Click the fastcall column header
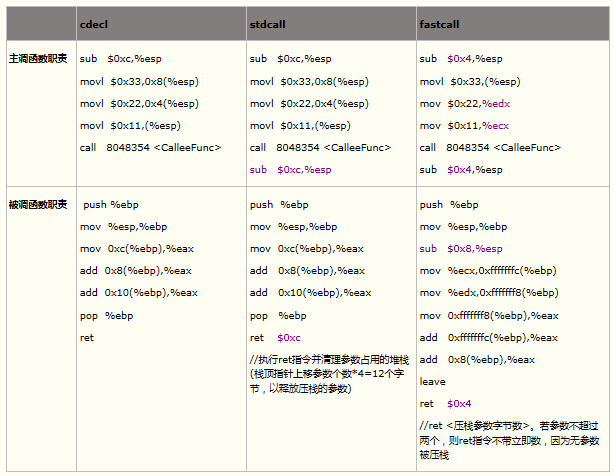This screenshot has height=476, width=614. [440, 22]
